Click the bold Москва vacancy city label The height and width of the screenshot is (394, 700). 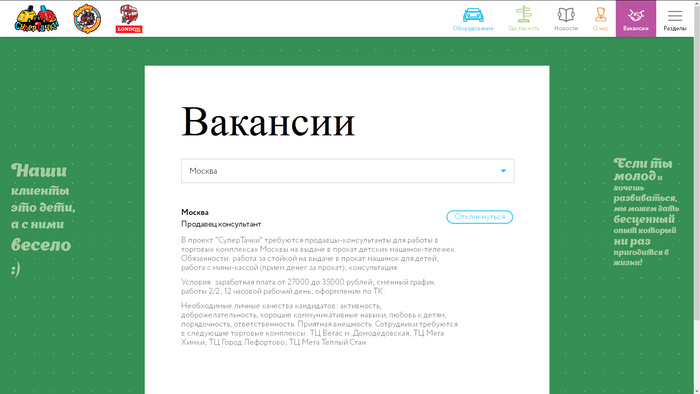click(195, 212)
